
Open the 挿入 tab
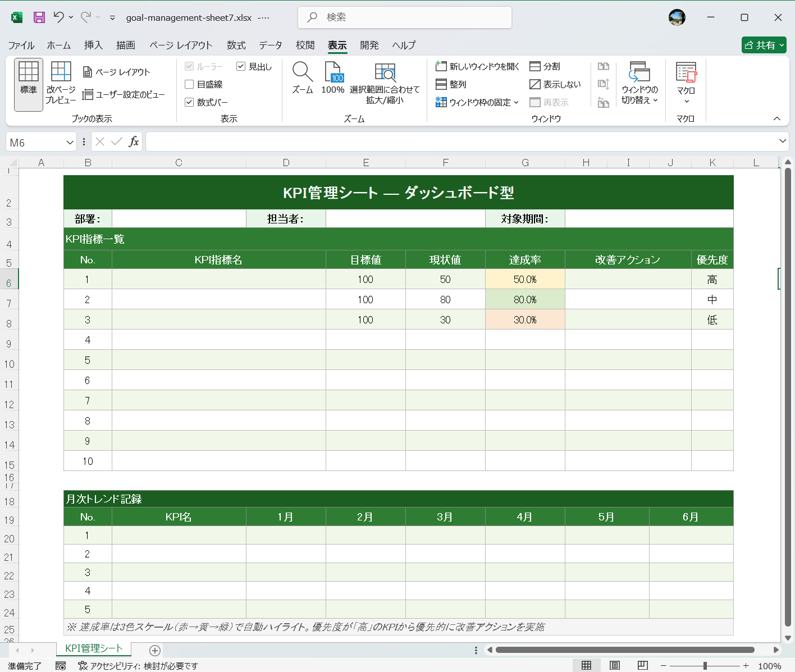(93, 45)
